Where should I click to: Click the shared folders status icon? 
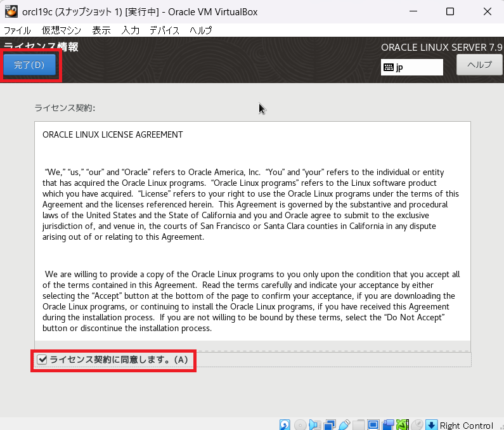(359, 424)
